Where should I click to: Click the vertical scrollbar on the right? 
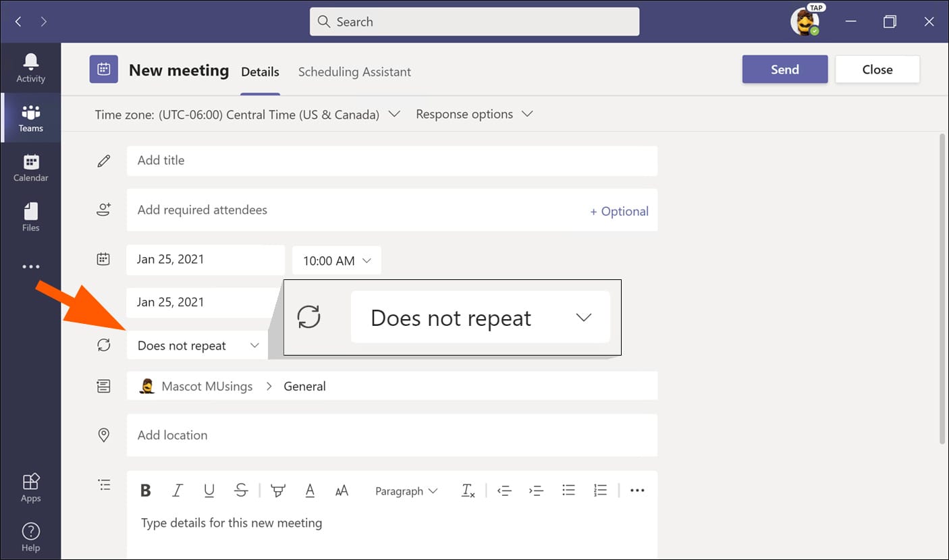[x=942, y=290]
